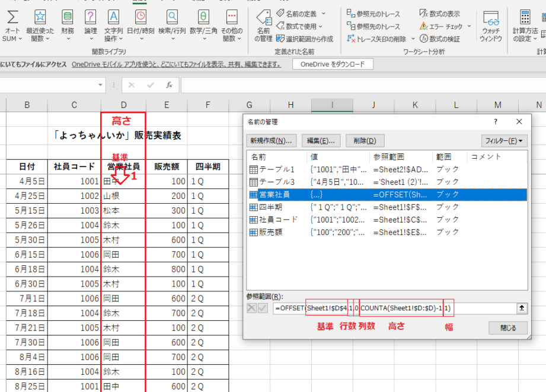Screen dimensions: 546x392
Task: Select column D header
Action: [123, 105]
